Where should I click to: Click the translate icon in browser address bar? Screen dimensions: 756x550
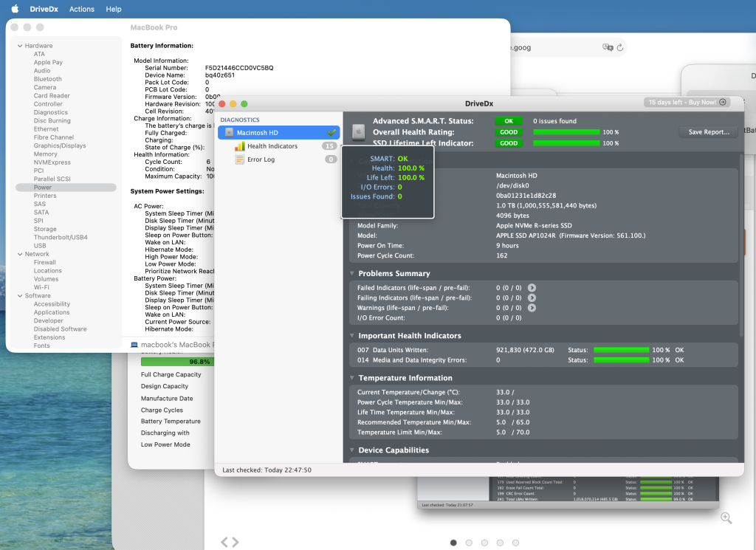pyautogui.click(x=608, y=47)
